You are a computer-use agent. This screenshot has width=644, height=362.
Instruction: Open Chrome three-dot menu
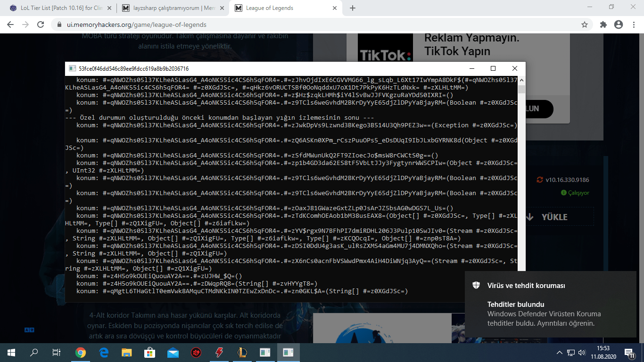[633, 25]
